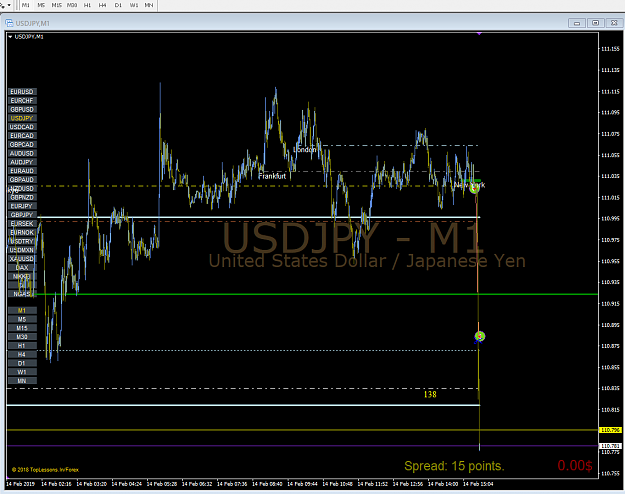Switch chart to EURNOK symbol button

tap(22, 232)
